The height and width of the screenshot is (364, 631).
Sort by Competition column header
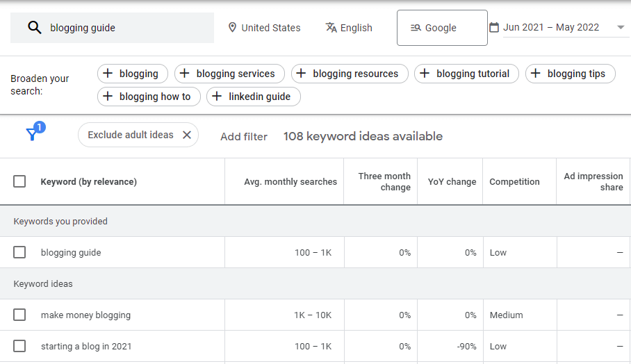click(514, 182)
